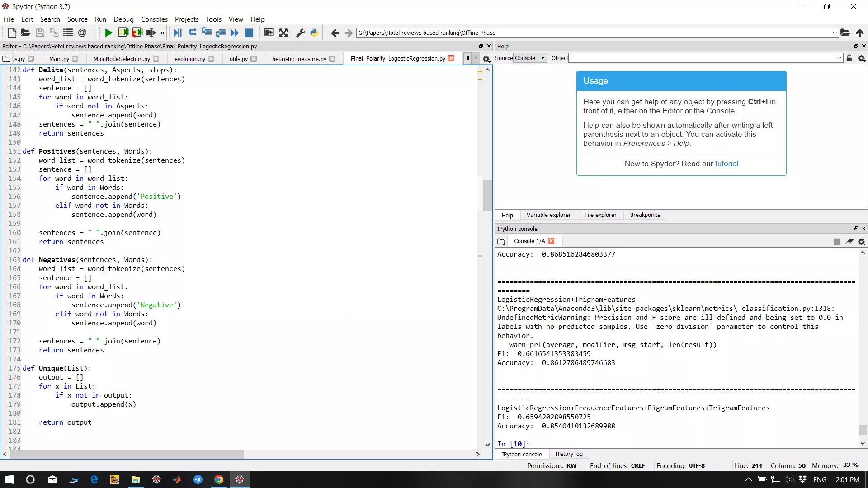This screenshot has width=868, height=488.
Task: Start debugging with the debug file icon
Action: (178, 33)
